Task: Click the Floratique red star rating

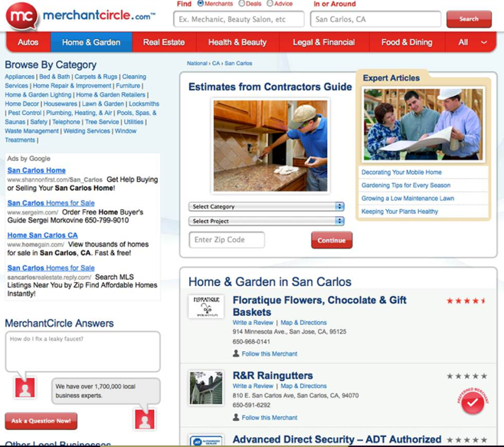Action: (x=466, y=301)
